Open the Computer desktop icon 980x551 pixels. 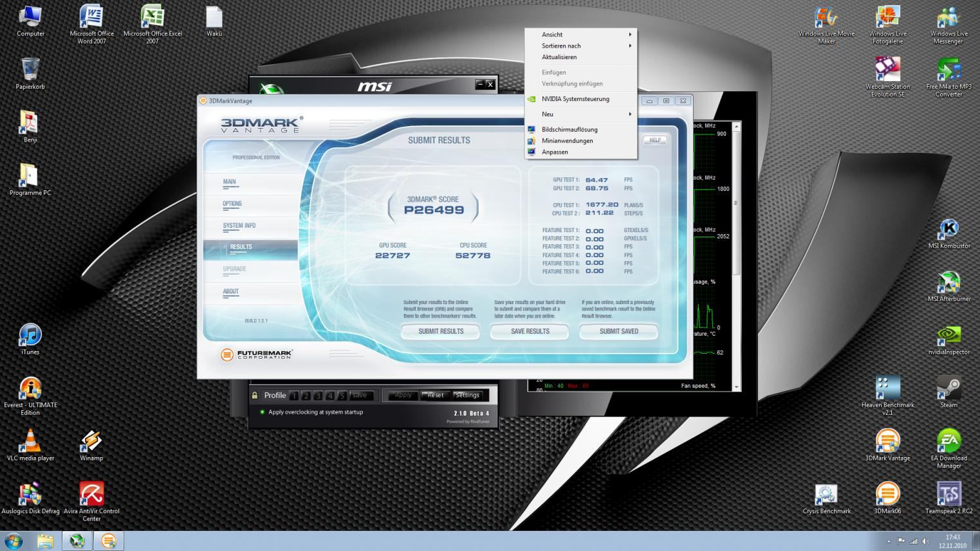(x=30, y=21)
